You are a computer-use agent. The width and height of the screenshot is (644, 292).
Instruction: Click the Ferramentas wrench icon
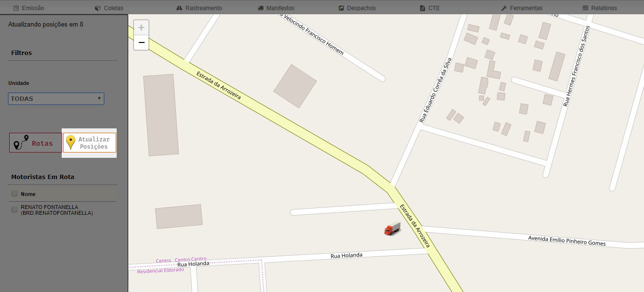point(504,8)
